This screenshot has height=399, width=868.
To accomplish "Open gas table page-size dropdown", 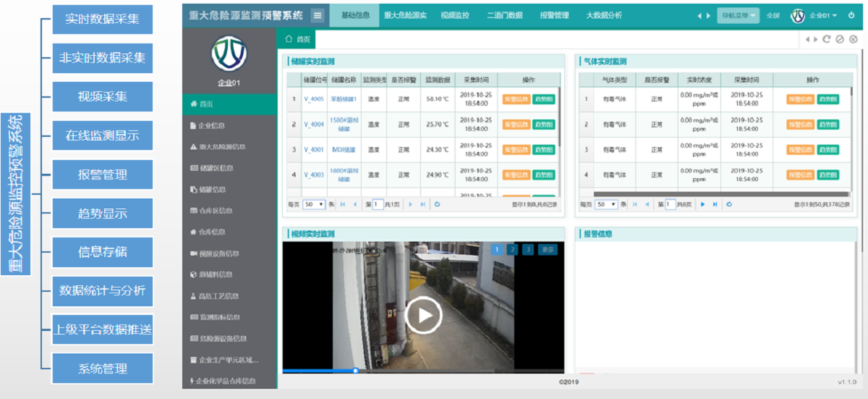I will coord(606,204).
